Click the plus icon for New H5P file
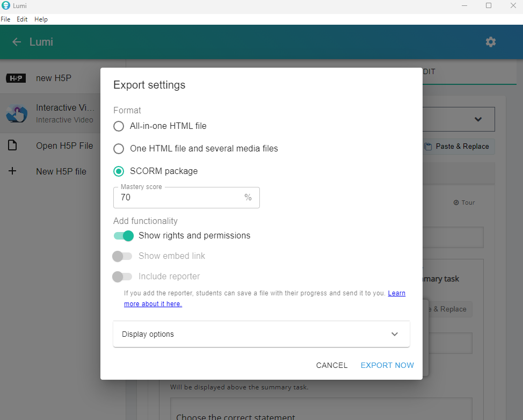 [x=12, y=171]
